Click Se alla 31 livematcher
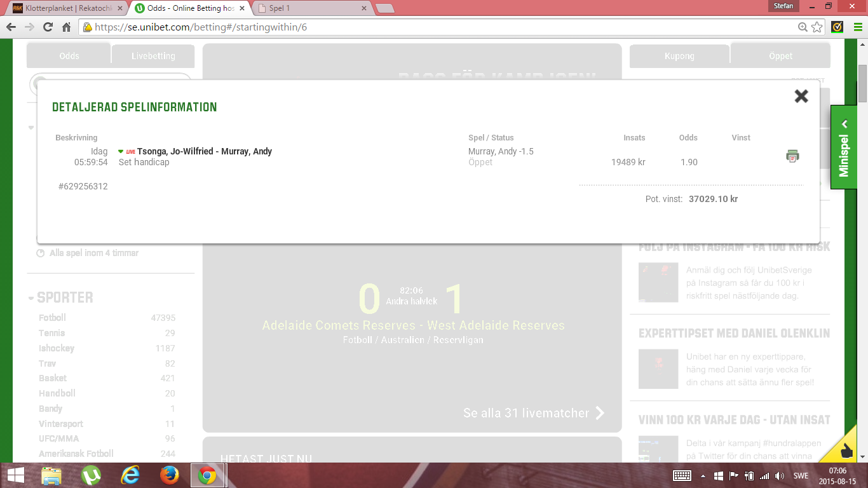This screenshot has height=488, width=868. pos(534,413)
